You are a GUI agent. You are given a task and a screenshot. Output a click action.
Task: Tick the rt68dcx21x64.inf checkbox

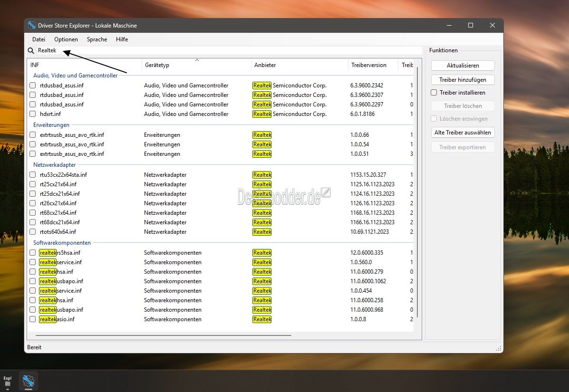[x=33, y=222]
